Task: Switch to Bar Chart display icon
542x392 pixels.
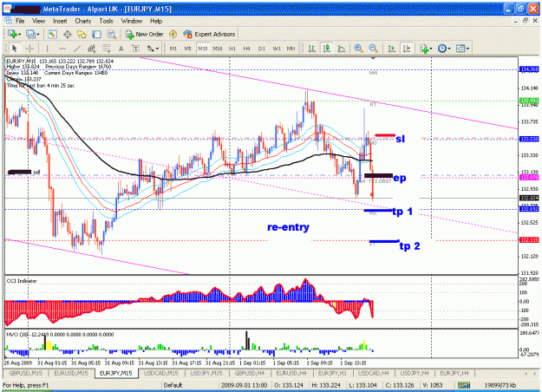Action: point(312,49)
